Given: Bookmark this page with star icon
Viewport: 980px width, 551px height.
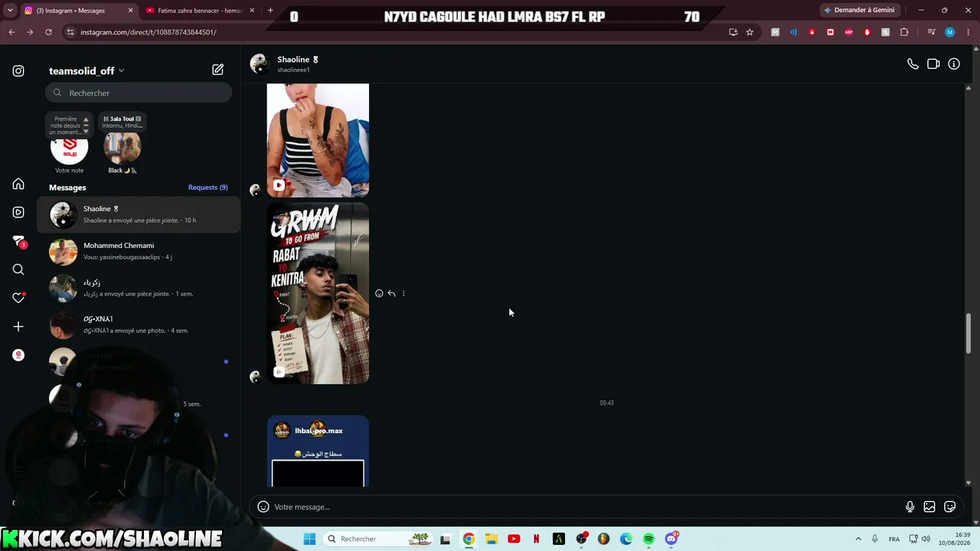Looking at the screenshot, I should 750,32.
